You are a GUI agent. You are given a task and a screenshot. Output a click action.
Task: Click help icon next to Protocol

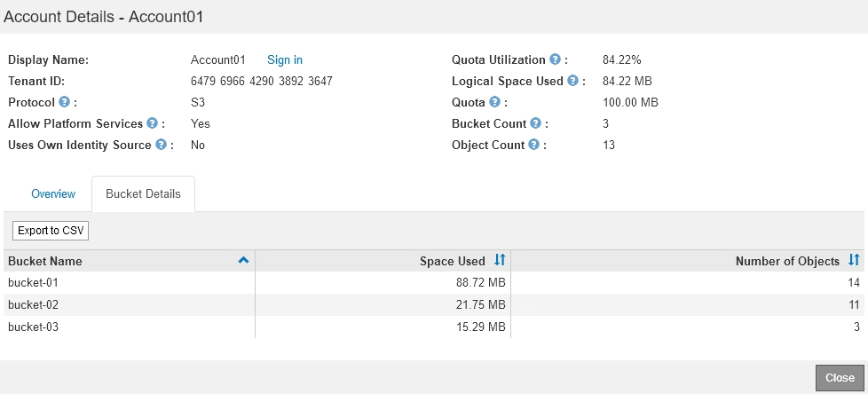65,102
